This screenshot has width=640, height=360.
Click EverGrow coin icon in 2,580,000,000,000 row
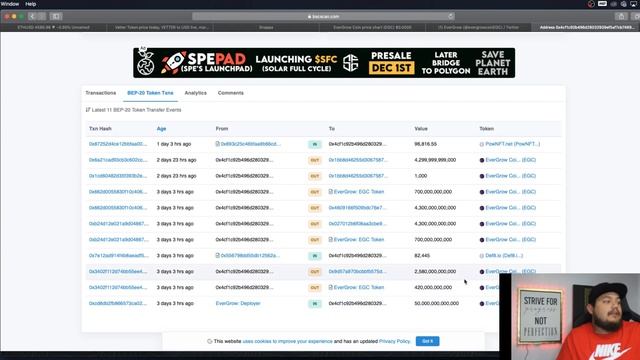pos(482,271)
